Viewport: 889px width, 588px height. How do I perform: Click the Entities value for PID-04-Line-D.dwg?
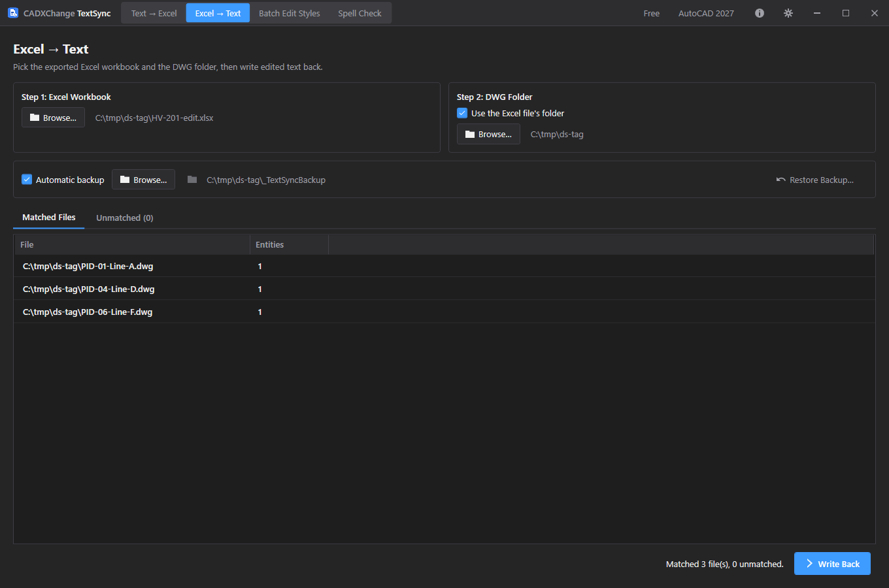[260, 289]
